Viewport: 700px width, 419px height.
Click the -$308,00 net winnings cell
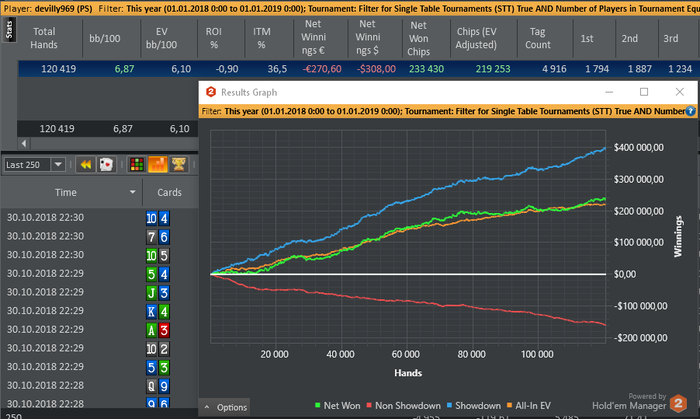(376, 69)
